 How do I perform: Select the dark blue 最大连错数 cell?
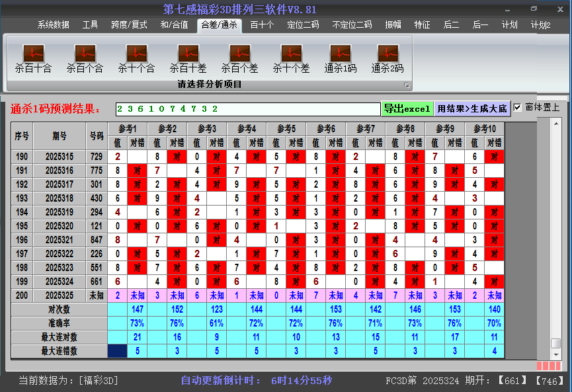tap(118, 351)
